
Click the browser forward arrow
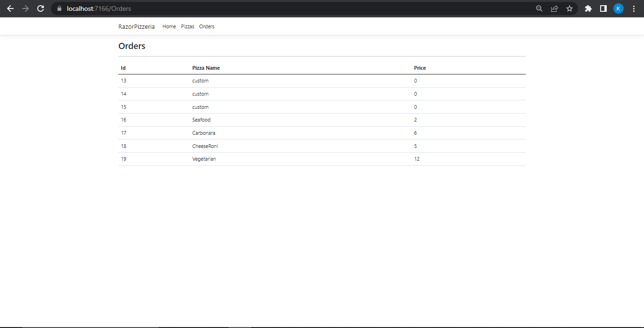point(25,8)
